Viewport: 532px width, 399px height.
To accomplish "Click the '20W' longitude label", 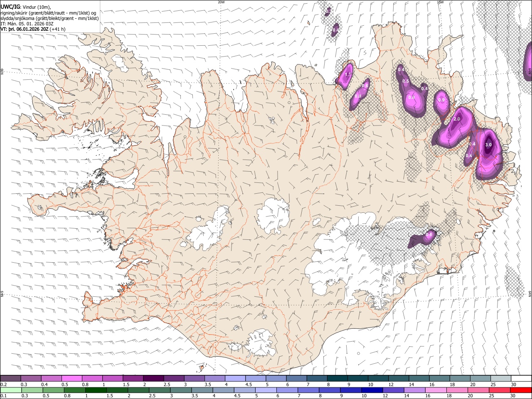I will [221, 2].
